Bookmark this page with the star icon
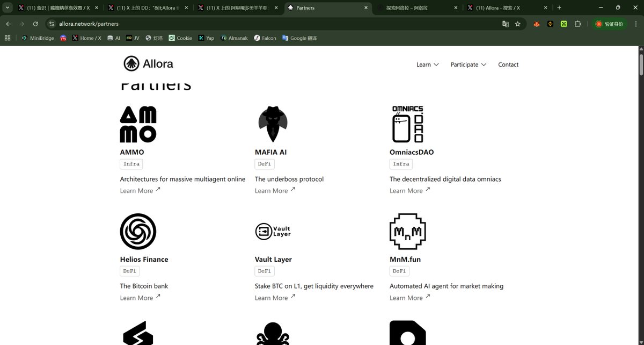The image size is (644, 345). tap(518, 24)
